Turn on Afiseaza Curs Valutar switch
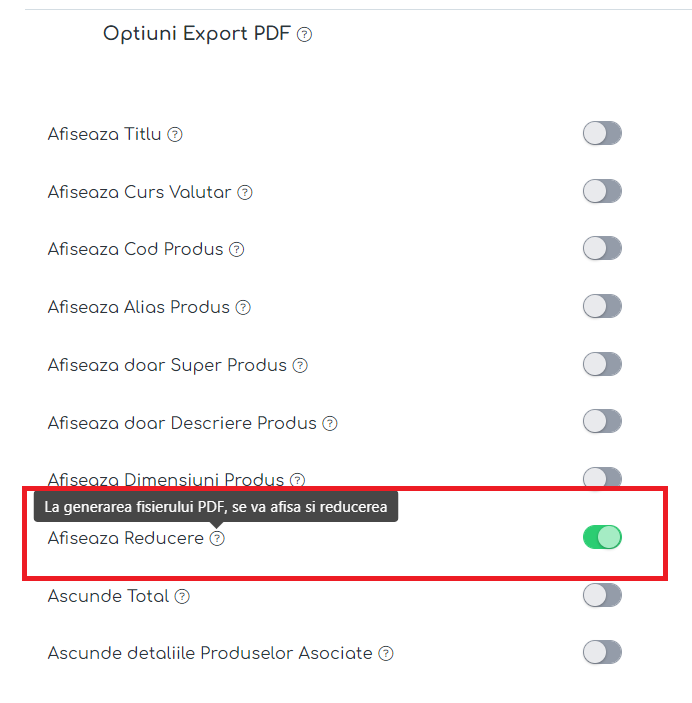Screen dimensions: 692x703 [602, 191]
